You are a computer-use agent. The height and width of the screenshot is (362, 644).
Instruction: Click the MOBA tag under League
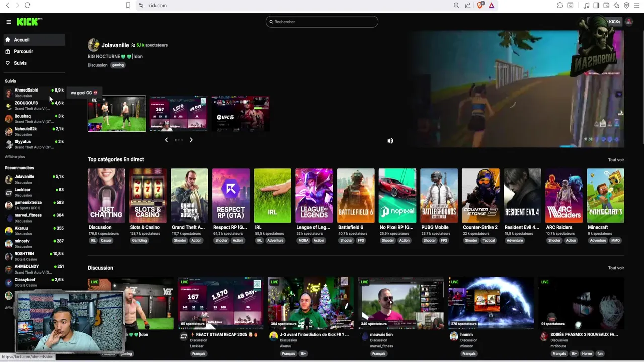coord(303,240)
